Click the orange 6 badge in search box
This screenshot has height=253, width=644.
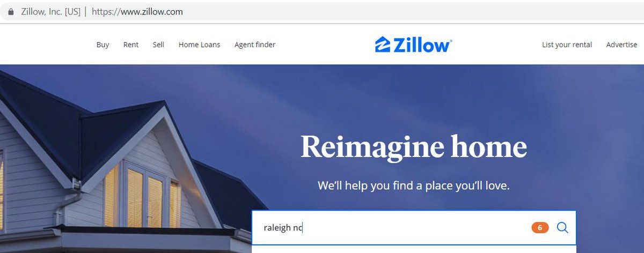(540, 228)
